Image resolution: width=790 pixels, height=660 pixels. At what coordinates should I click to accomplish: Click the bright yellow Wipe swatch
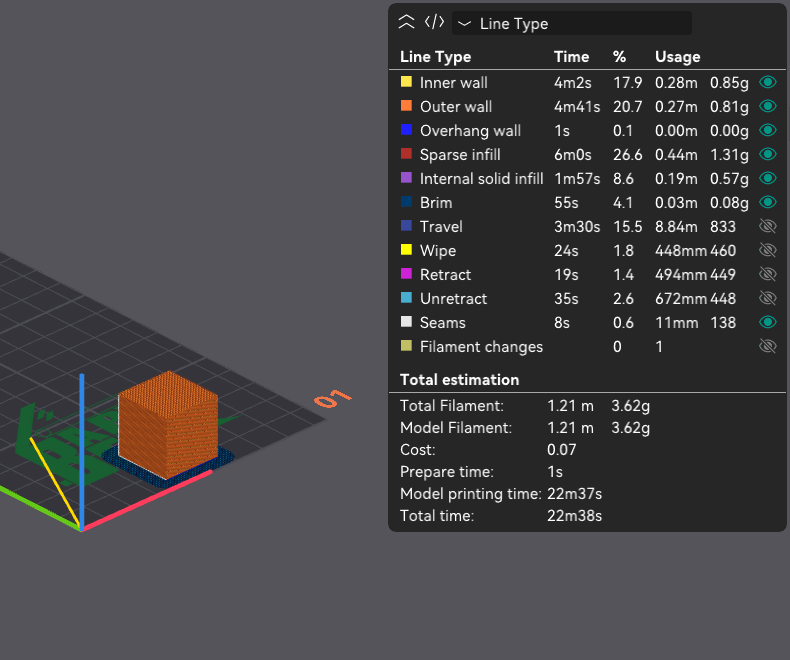[406, 250]
